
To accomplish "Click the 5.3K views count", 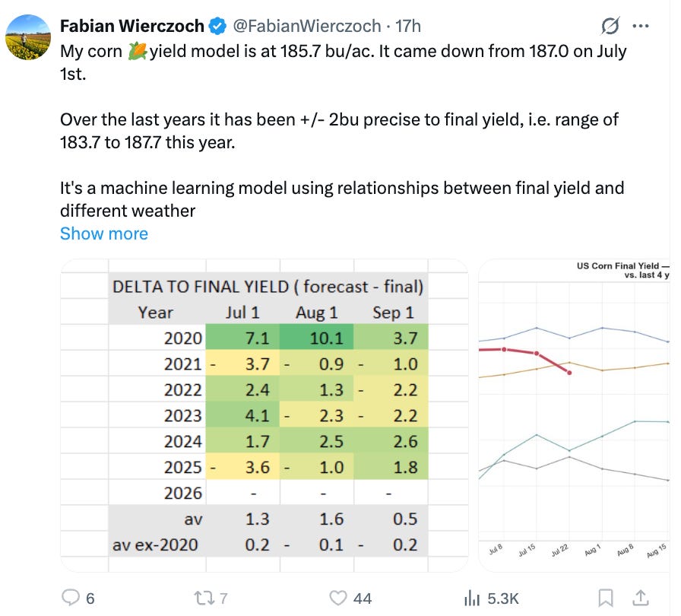I will click(x=503, y=599).
